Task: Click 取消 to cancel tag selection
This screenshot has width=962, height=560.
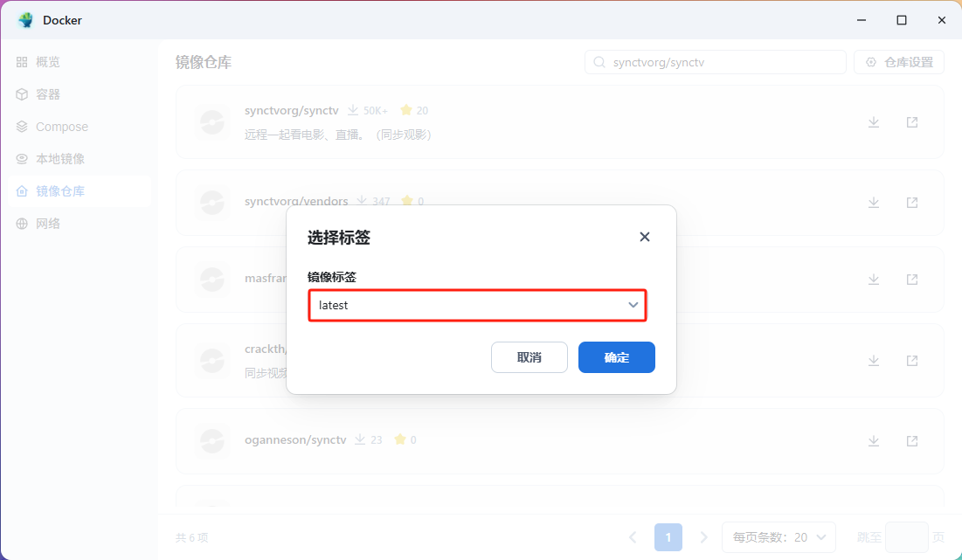Action: click(x=529, y=357)
